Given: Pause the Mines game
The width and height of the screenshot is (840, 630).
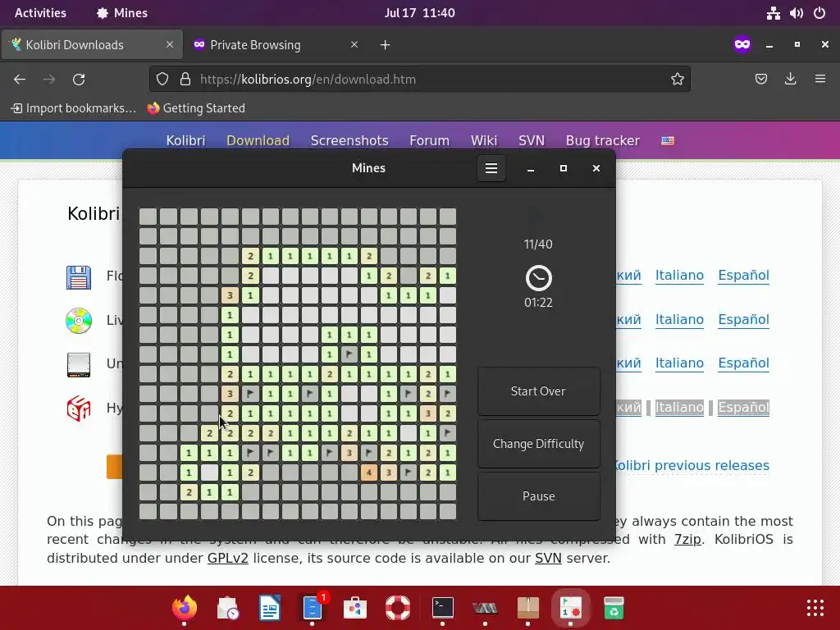Looking at the screenshot, I should (538, 496).
